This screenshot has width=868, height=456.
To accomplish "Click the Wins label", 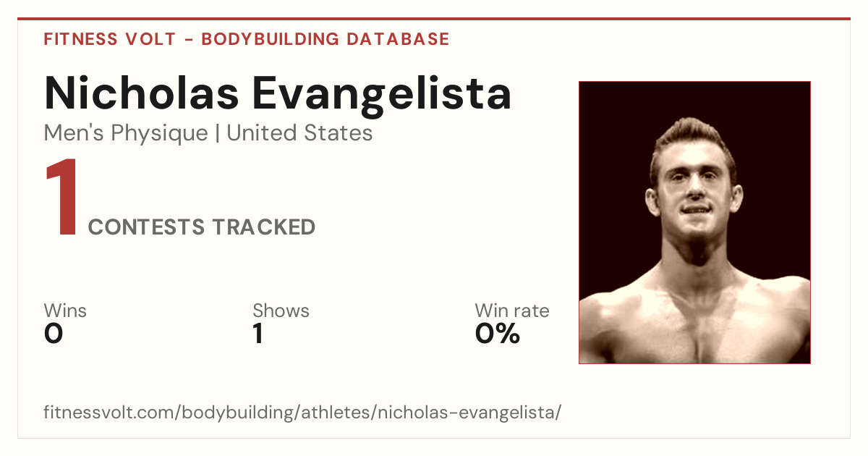I will tap(65, 311).
